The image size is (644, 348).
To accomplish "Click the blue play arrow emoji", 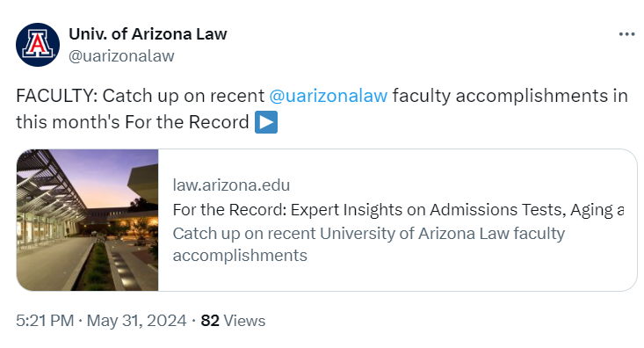I will [x=266, y=122].
